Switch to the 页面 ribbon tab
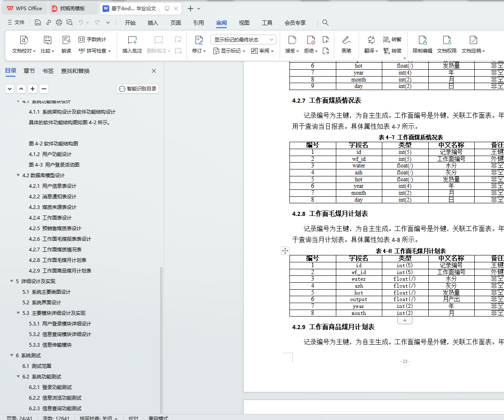Viewport: 504px width, 420px height. tap(176, 23)
